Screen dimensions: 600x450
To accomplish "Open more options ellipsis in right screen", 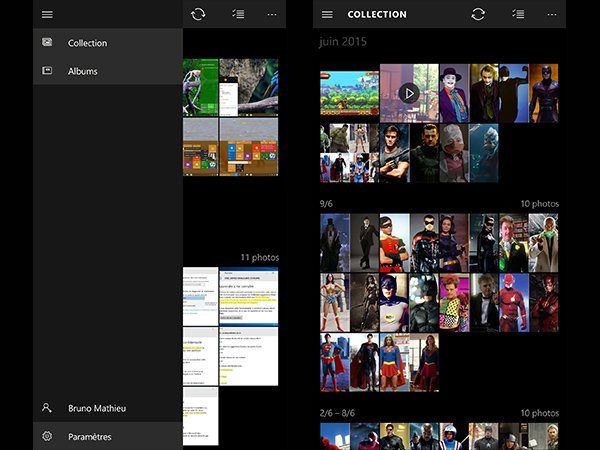I will pos(552,15).
